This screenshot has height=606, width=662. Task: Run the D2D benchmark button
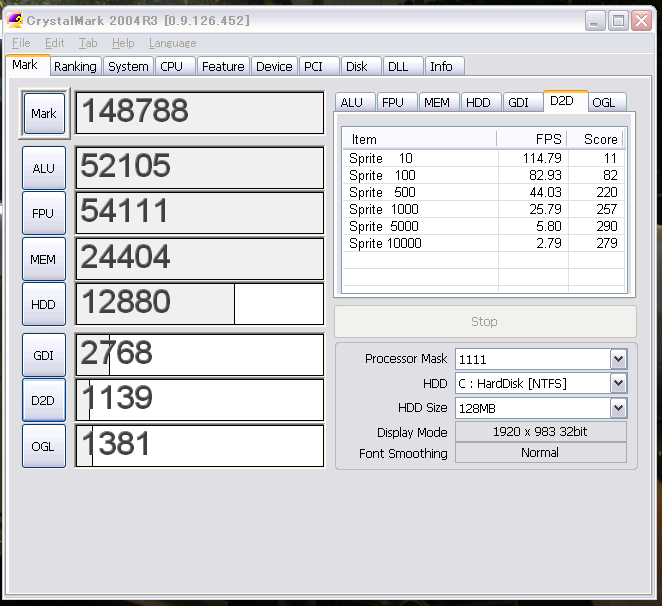click(44, 400)
